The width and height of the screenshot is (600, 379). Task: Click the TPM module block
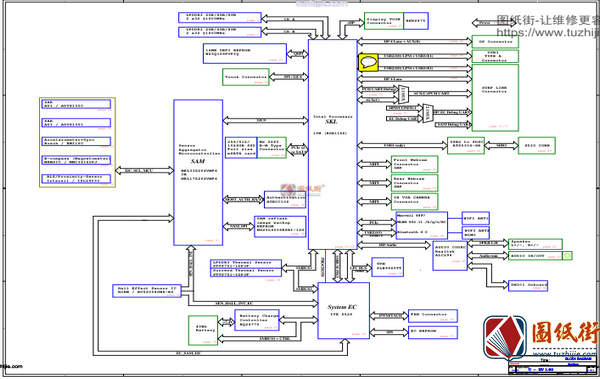tap(388, 267)
